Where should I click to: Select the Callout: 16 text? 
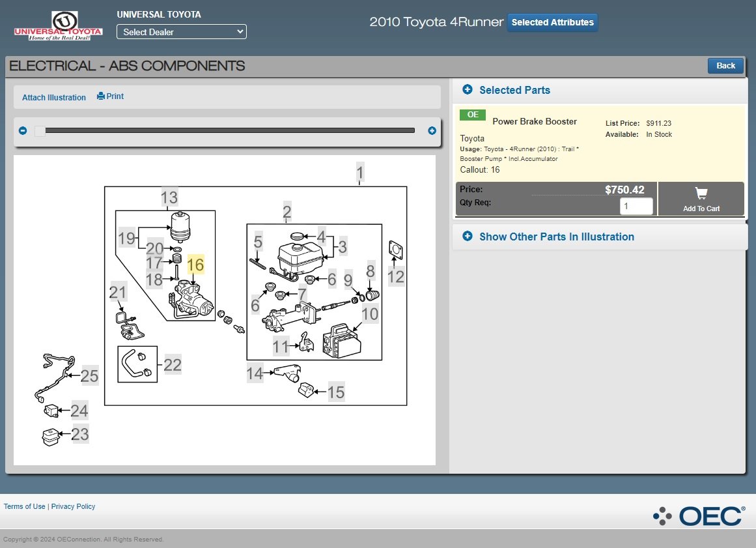(x=480, y=170)
